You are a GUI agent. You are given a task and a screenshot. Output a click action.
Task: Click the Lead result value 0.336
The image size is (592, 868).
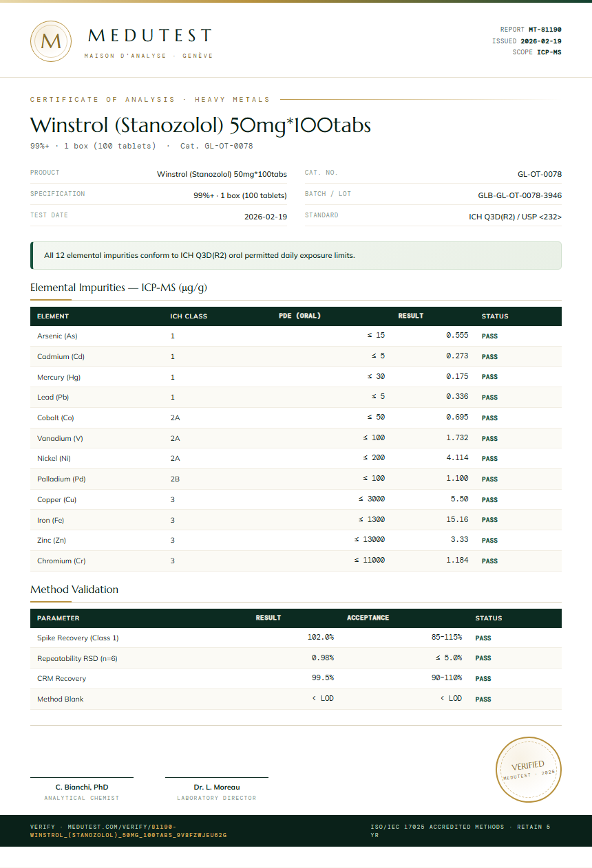tap(457, 397)
